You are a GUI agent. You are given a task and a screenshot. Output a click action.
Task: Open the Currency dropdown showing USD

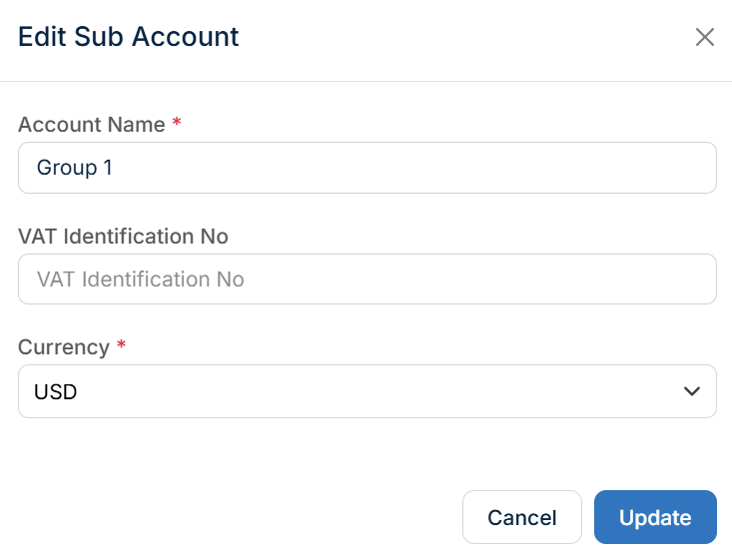366,391
